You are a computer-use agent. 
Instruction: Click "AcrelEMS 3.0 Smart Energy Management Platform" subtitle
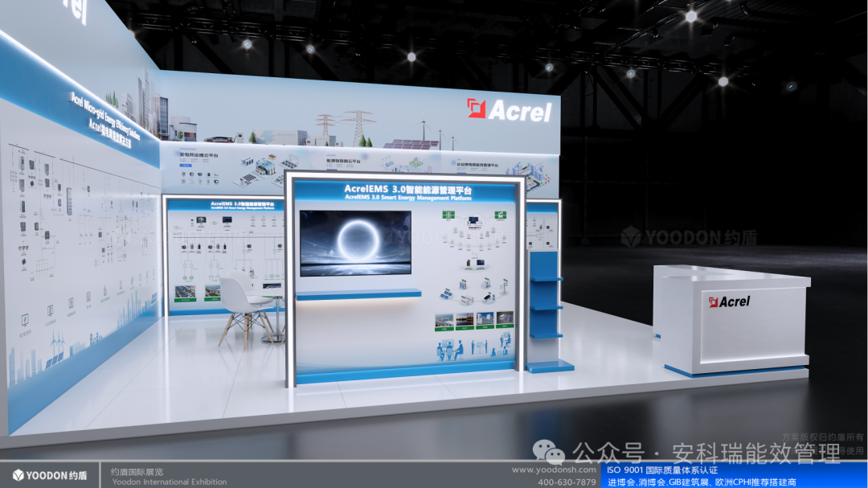pos(408,197)
